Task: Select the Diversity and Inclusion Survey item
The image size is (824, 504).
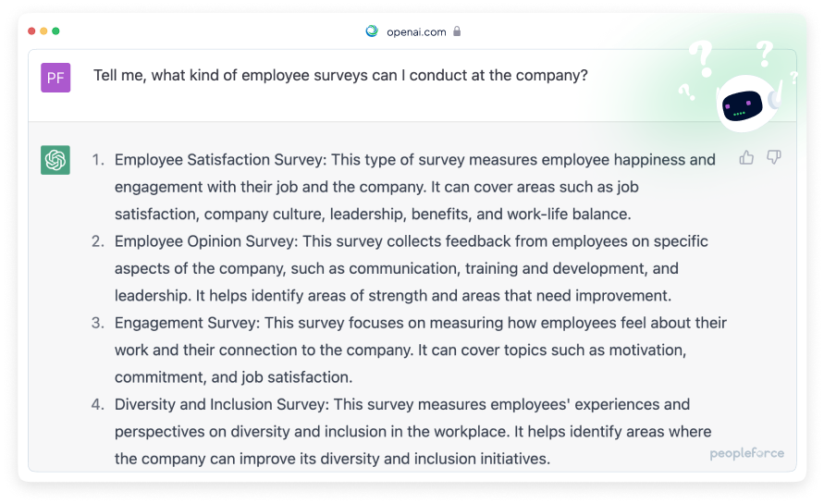Action: click(402, 431)
